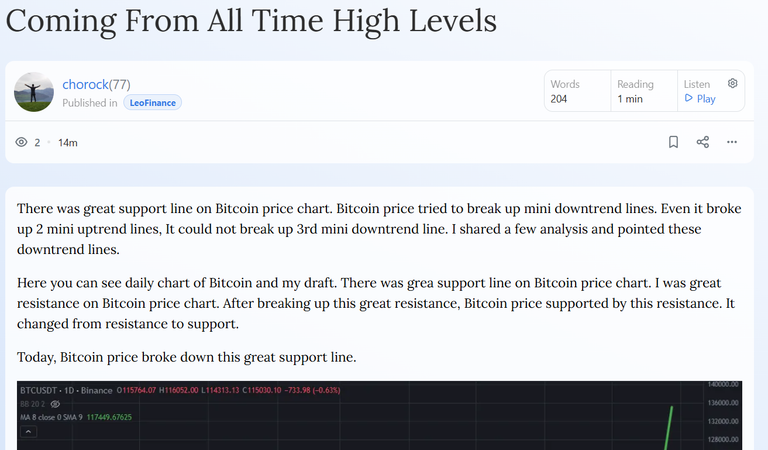Open the three-dot more menu
The width and height of the screenshot is (768, 450).
point(732,142)
